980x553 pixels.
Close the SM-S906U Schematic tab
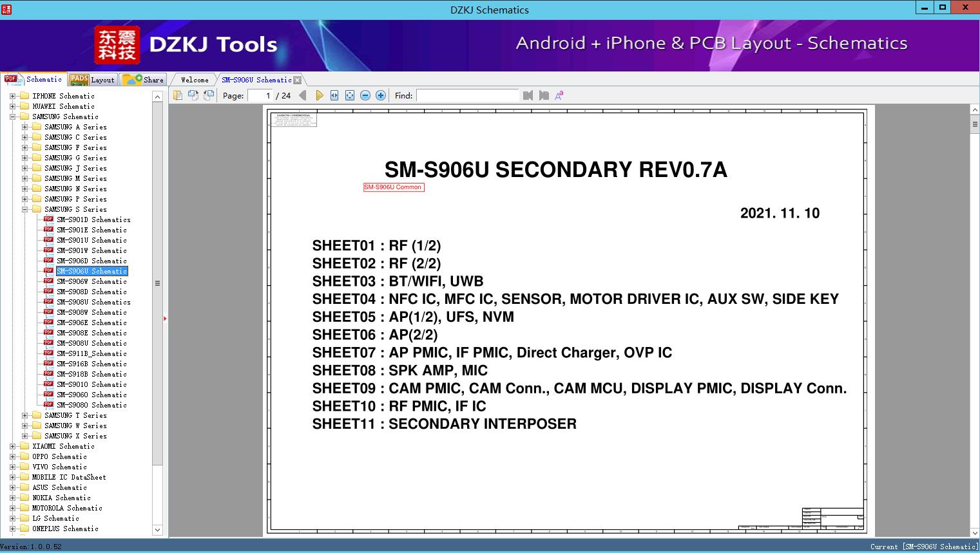[x=297, y=80]
